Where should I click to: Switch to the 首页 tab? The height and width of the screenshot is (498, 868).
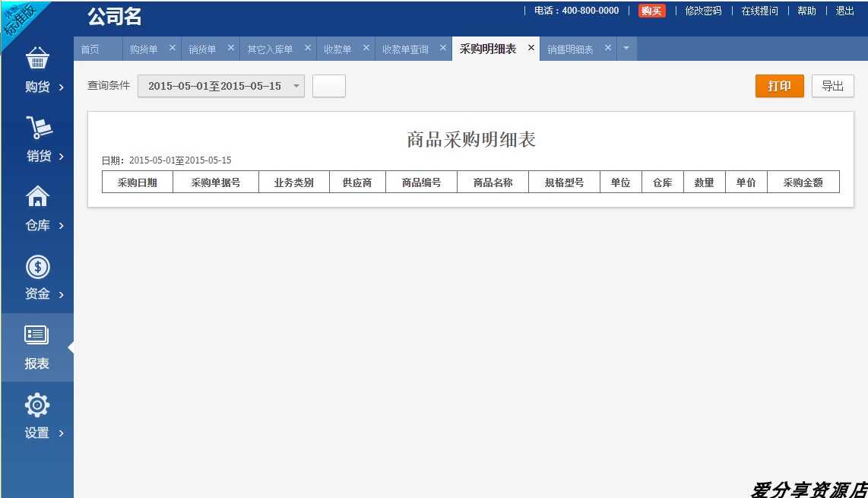click(x=90, y=49)
